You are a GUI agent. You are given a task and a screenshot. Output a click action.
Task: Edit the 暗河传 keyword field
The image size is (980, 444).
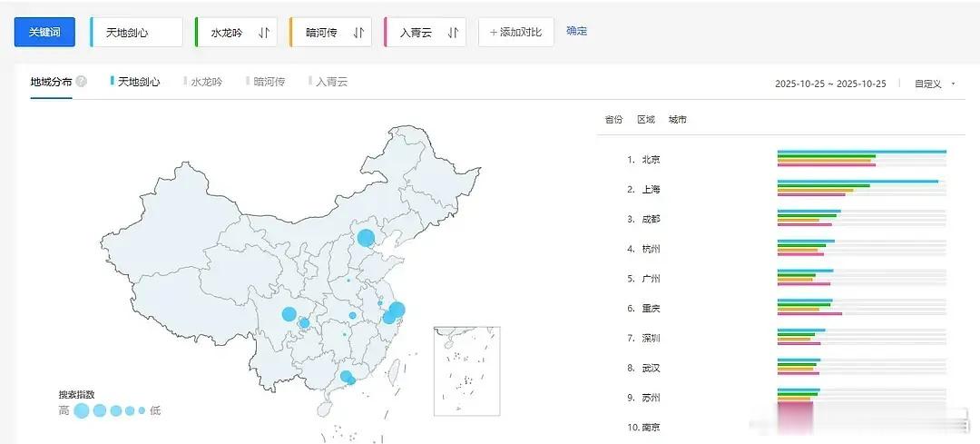point(330,32)
